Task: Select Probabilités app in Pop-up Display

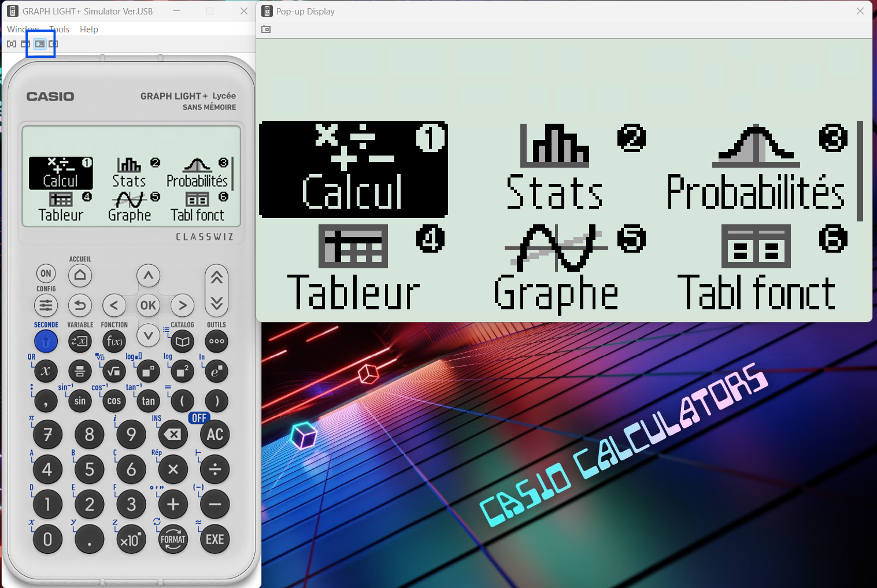Action: pos(756,169)
